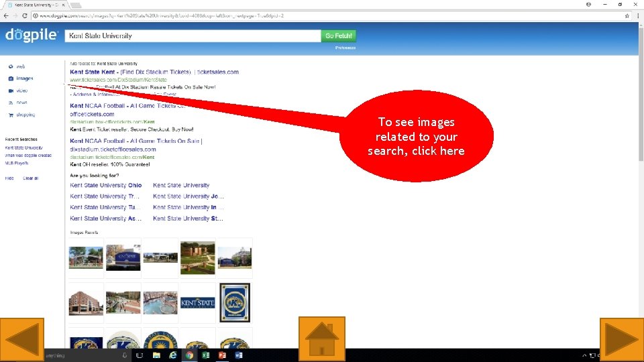Open recent search 'when was dogpile created'
Screen dimensions: 644x362
tap(28, 156)
